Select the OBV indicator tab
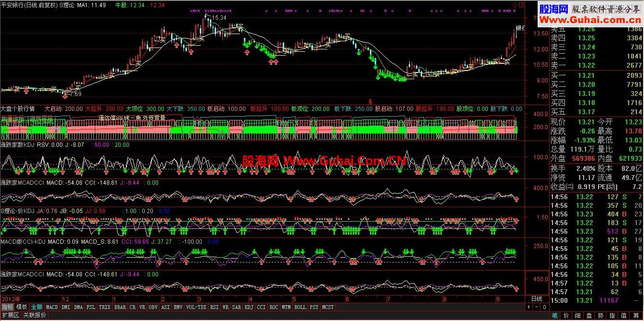This screenshot has height=321, width=644. 153,307
